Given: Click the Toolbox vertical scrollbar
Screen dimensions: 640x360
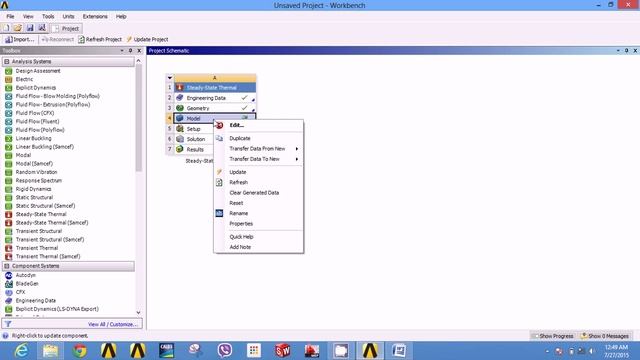Looking at the screenshot, I should (138, 118).
